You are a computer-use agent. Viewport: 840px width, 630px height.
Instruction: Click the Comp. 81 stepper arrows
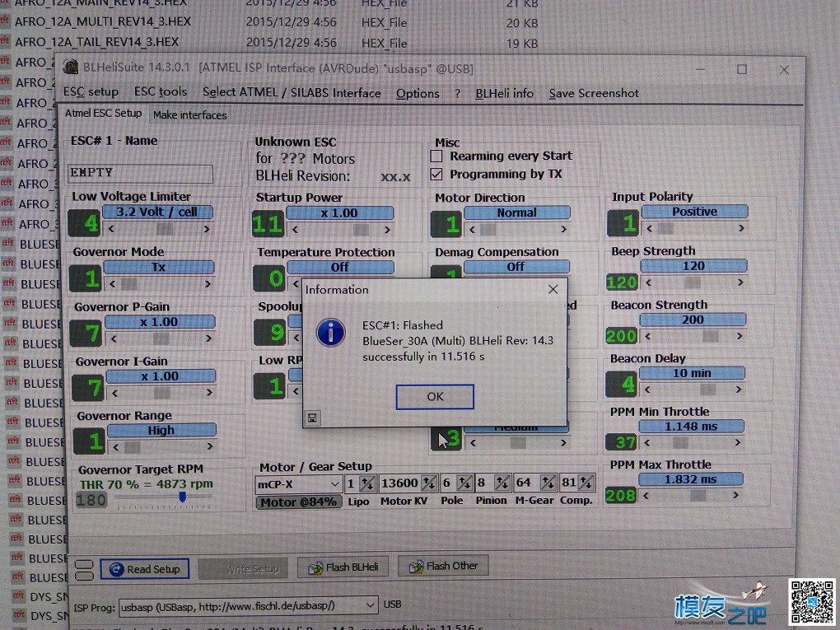pyautogui.click(x=586, y=483)
